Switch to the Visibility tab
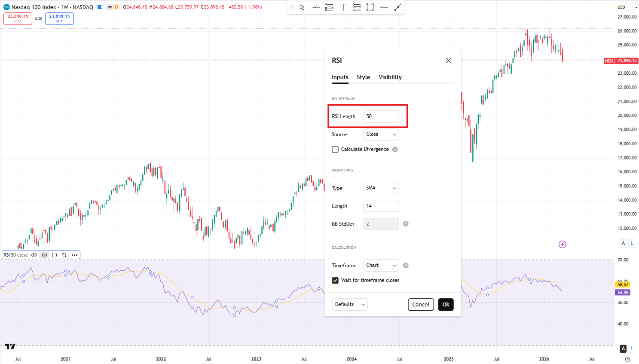 [x=390, y=77]
